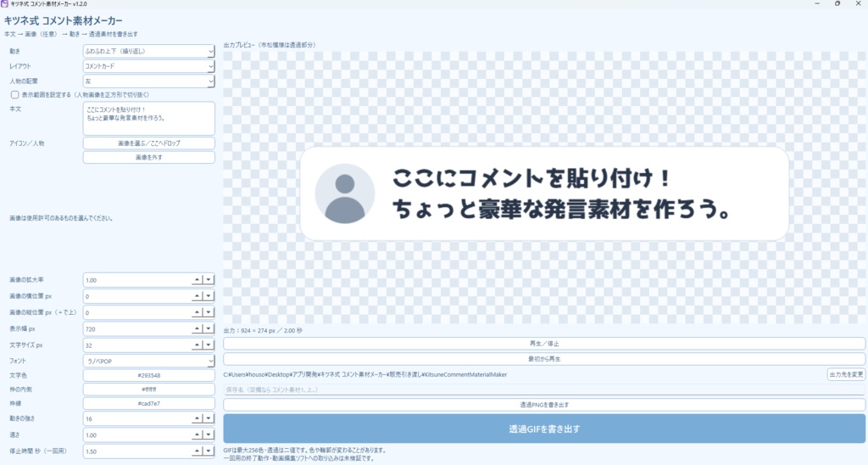
Task: Increase 速さ with the up arrow
Action: pyautogui.click(x=197, y=435)
